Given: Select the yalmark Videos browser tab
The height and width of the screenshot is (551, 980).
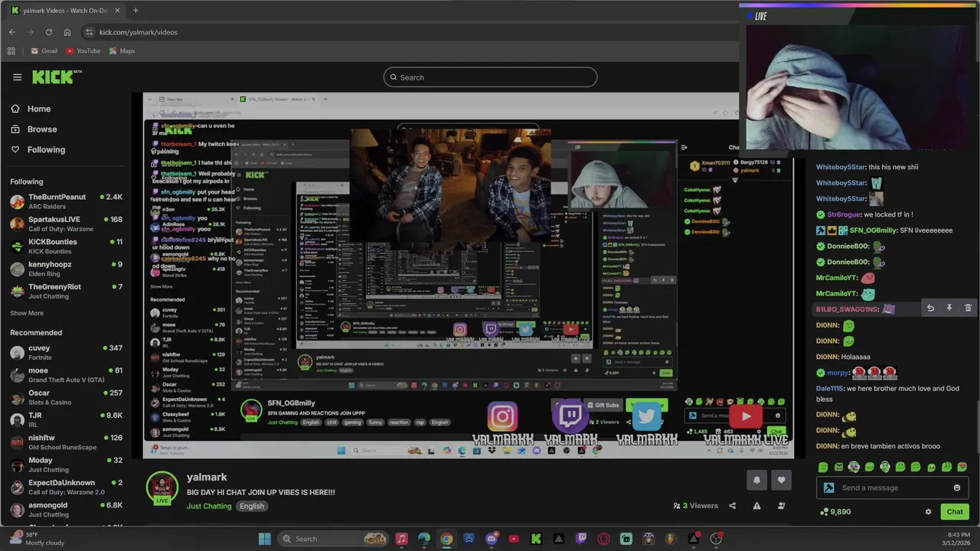Looking at the screenshot, I should [x=65, y=11].
